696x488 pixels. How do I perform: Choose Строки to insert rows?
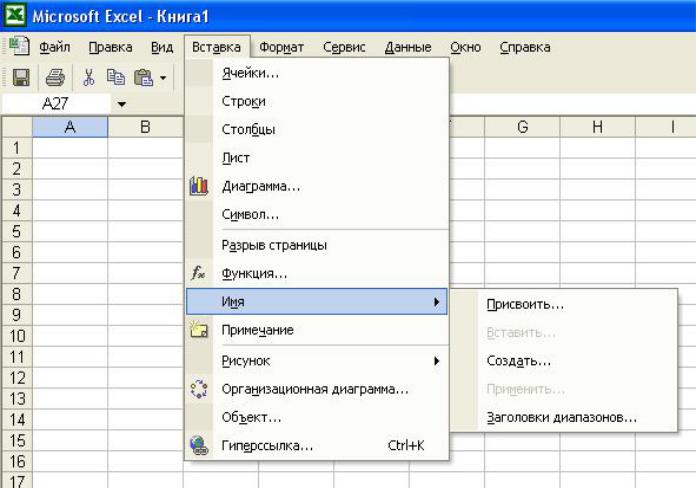point(316,101)
